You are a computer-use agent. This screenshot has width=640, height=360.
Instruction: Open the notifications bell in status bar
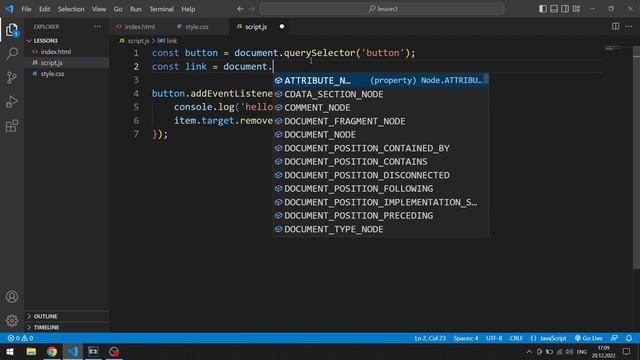[629, 338]
